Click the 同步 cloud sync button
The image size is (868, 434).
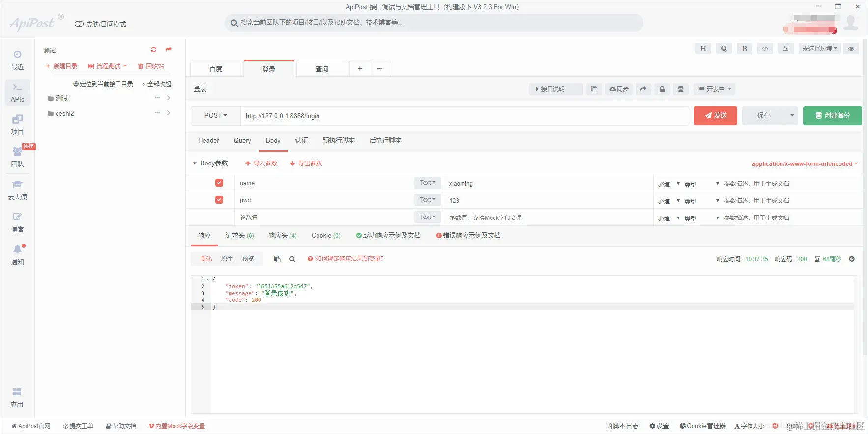(619, 89)
